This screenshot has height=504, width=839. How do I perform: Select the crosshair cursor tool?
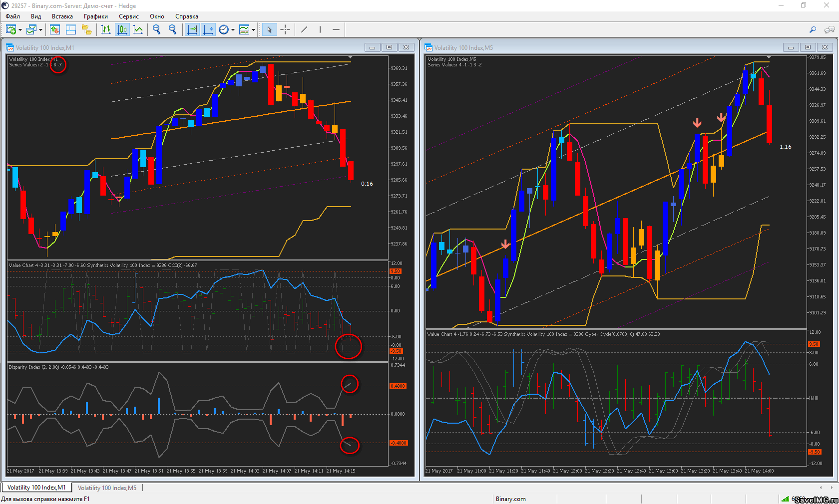tap(285, 30)
